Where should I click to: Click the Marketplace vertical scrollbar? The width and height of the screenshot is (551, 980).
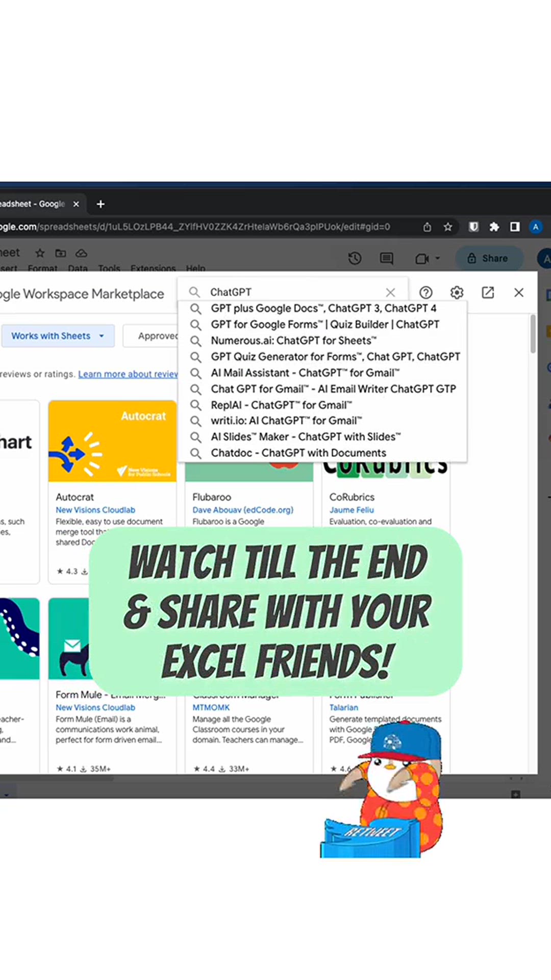pyautogui.click(x=533, y=334)
